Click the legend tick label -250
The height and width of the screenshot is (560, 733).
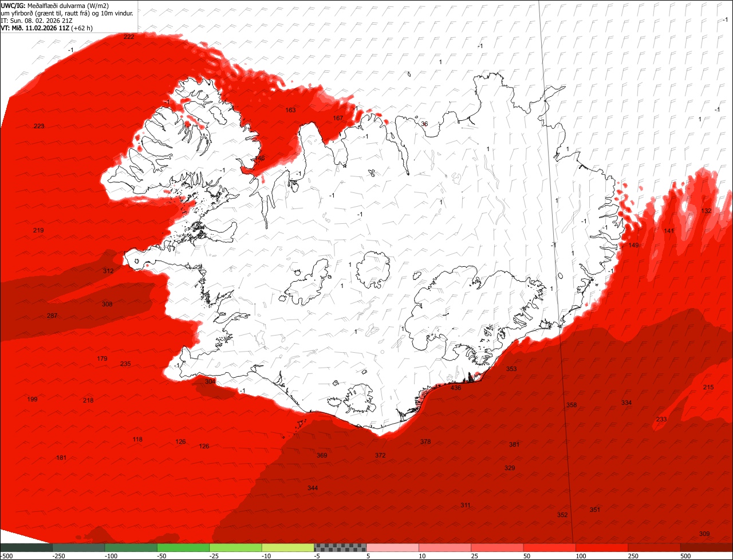58,556
